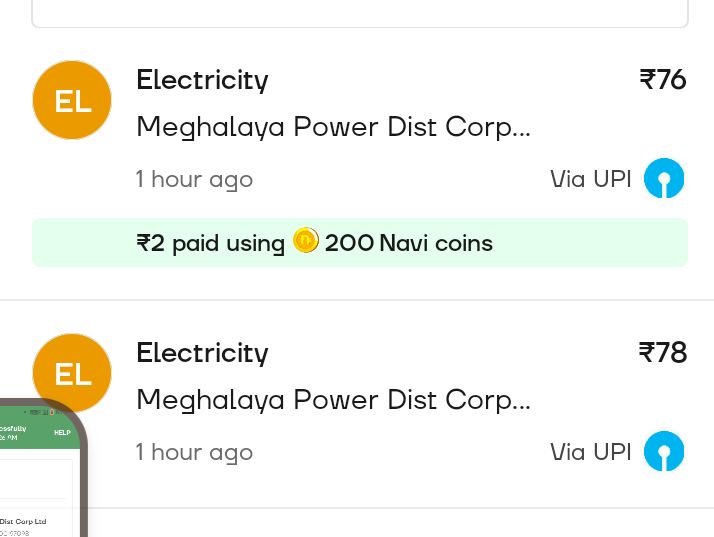Image resolution: width=714 pixels, height=537 pixels.
Task: Click the ₹76 amount
Action: [x=663, y=80]
